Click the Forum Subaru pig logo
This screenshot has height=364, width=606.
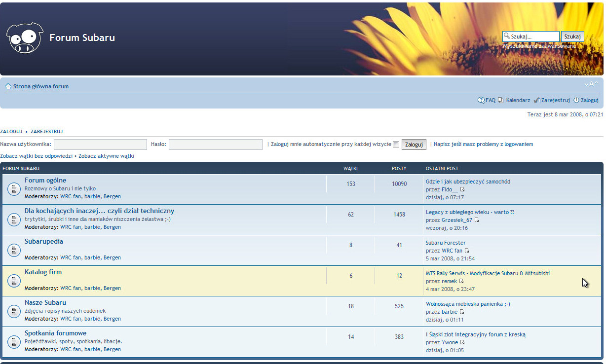pyautogui.click(x=25, y=38)
